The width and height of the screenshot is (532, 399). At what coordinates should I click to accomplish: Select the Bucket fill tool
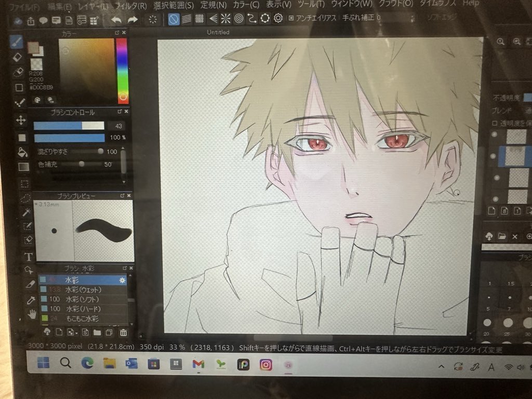[x=22, y=152]
